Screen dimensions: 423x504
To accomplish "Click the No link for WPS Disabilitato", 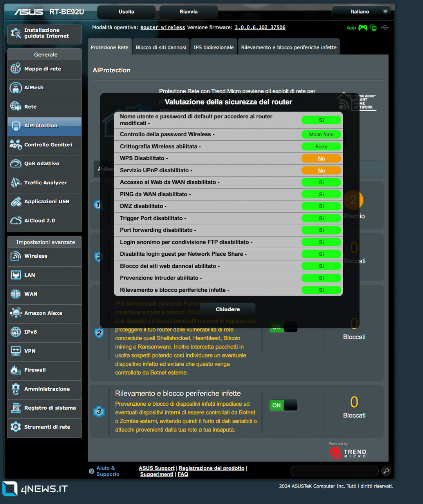I will (x=322, y=159).
